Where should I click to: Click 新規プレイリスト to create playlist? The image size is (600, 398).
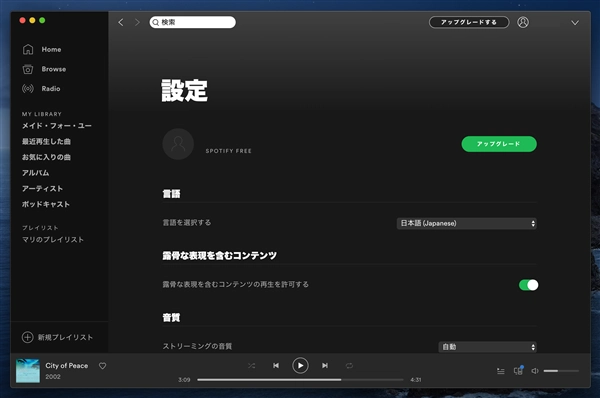65,337
